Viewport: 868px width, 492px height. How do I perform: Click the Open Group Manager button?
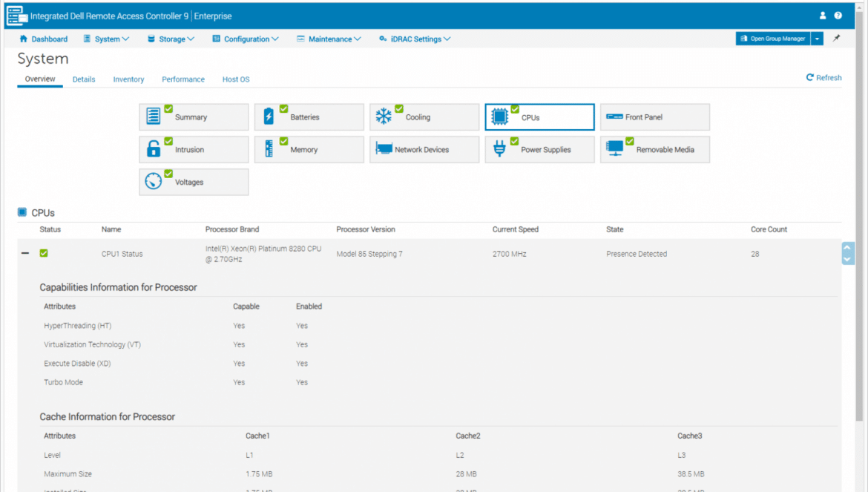(x=773, y=38)
